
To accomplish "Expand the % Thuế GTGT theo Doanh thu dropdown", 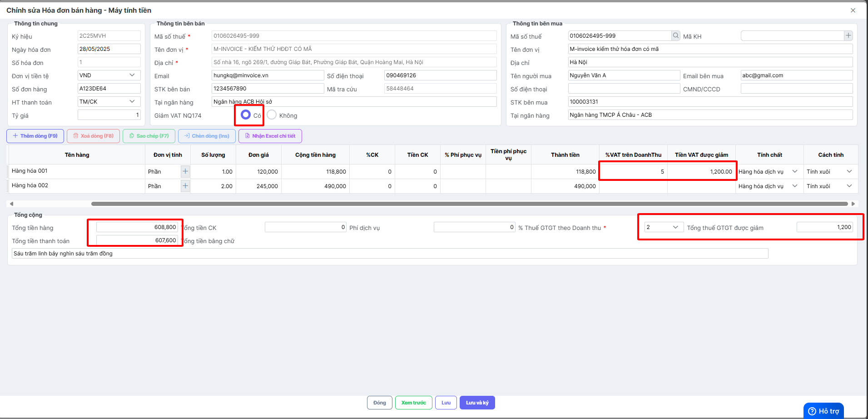I will [664, 227].
